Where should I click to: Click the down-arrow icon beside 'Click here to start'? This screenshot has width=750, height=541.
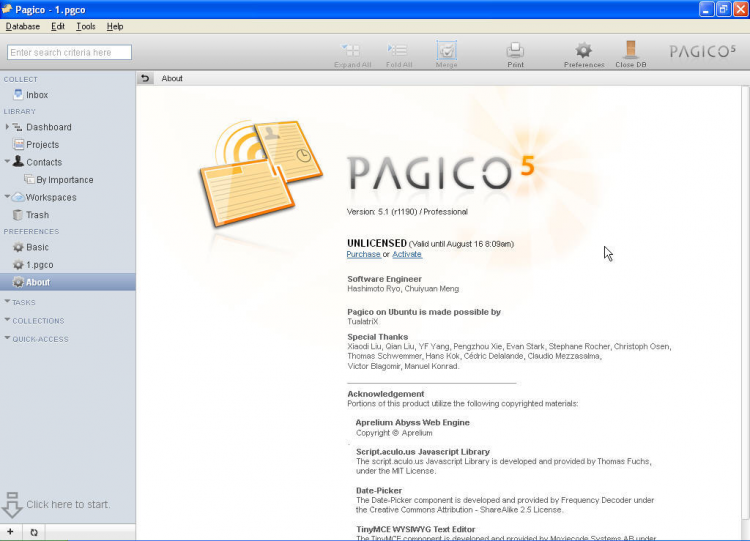tap(12, 505)
